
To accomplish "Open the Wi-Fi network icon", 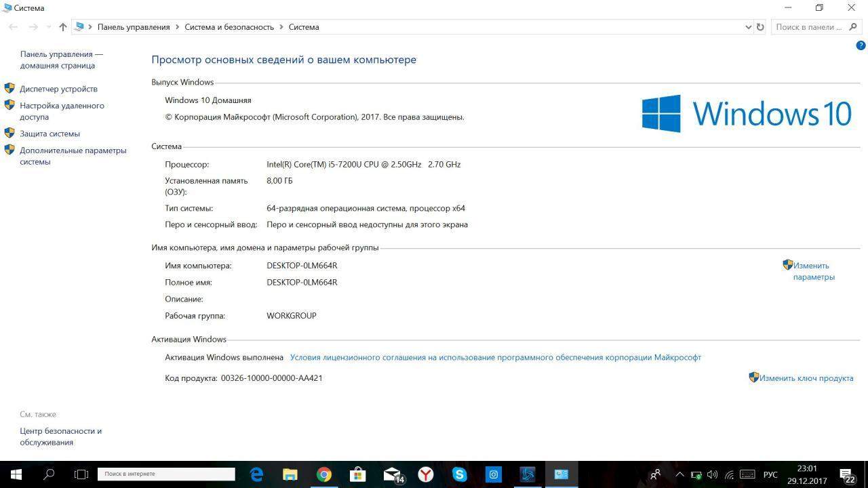I will point(729,475).
